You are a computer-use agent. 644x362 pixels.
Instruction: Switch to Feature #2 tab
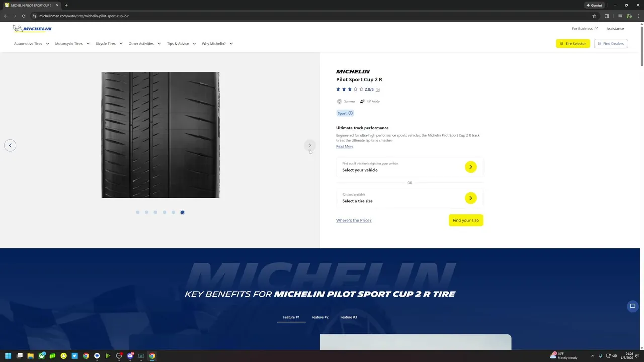tap(320, 317)
